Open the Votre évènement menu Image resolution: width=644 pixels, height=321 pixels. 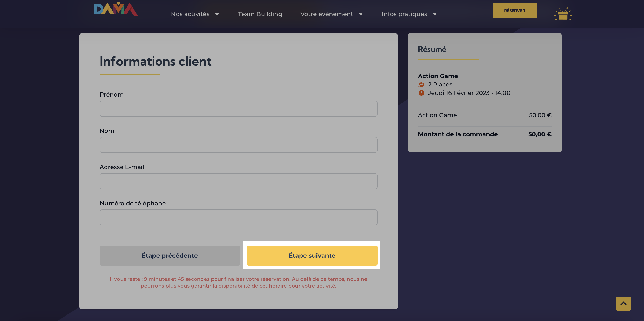(x=326, y=14)
